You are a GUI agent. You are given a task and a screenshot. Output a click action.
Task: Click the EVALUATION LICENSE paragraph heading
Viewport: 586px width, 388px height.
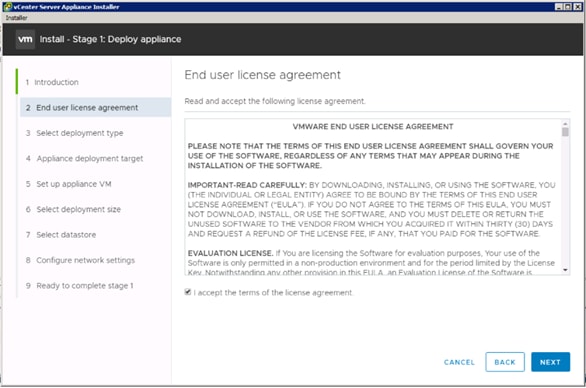coord(230,253)
